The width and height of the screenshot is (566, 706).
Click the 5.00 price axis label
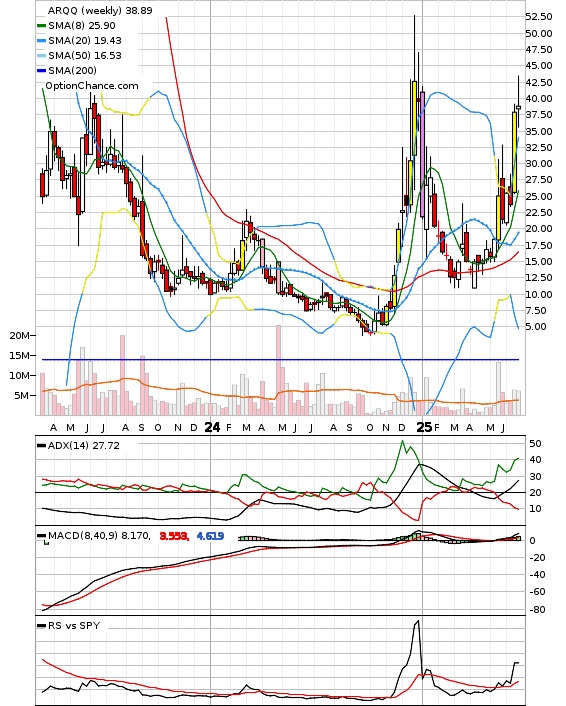[x=536, y=326]
